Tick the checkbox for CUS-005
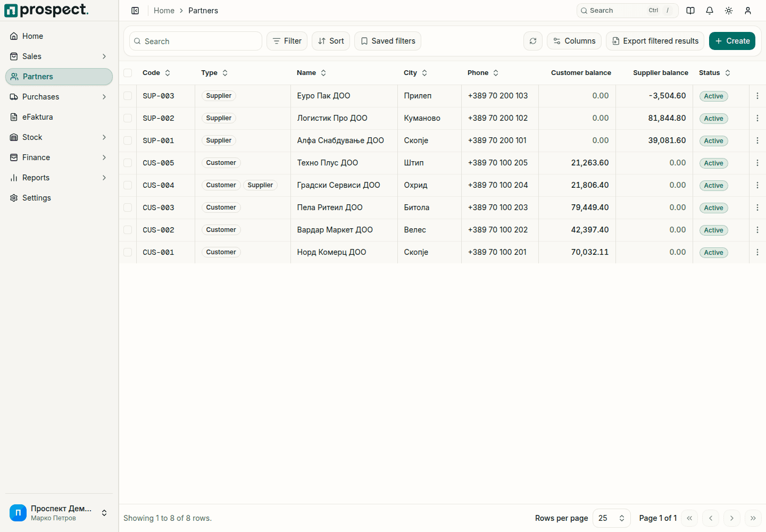This screenshot has height=532, width=766. 128,163
